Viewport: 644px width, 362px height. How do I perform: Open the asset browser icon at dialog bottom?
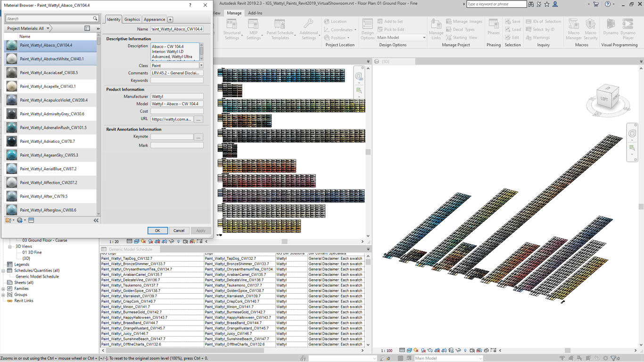(31, 220)
